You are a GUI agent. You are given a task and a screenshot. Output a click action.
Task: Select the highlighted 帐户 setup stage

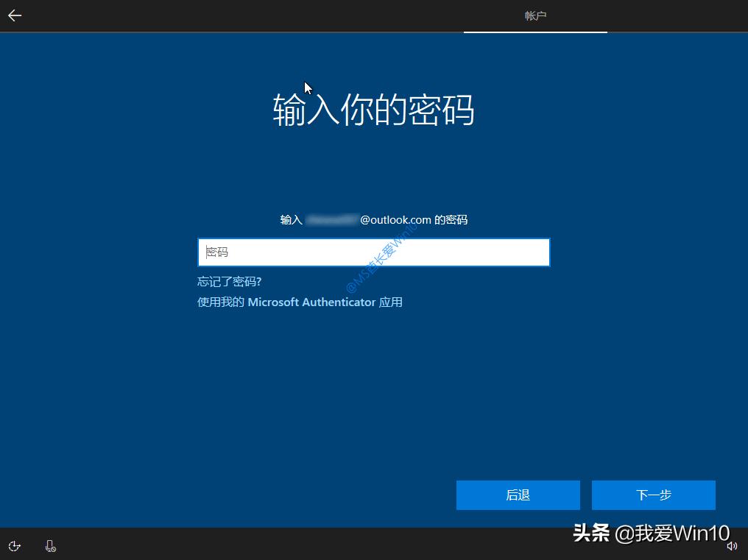535,15
